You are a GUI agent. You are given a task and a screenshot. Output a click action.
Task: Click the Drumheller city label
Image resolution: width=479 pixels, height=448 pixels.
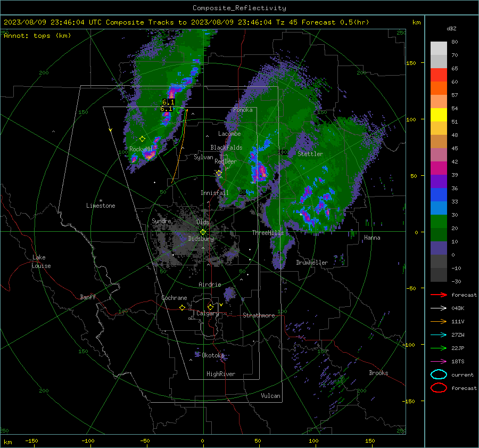coord(312,263)
